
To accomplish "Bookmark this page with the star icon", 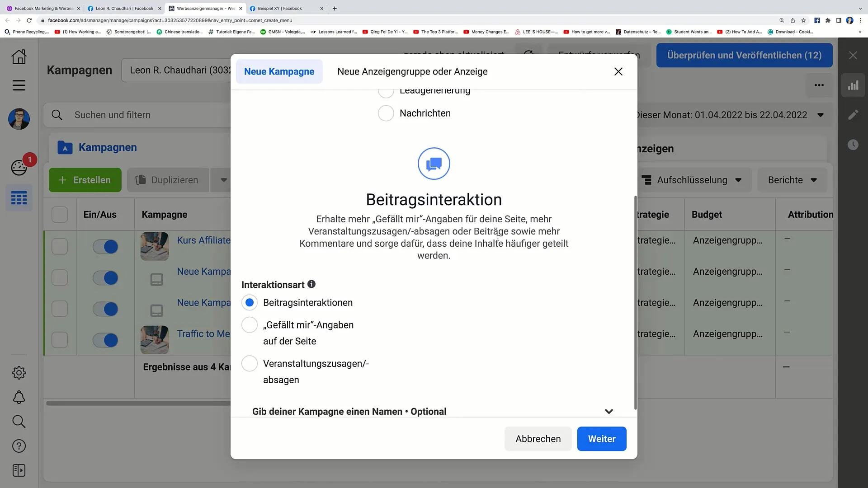I will point(803,20).
